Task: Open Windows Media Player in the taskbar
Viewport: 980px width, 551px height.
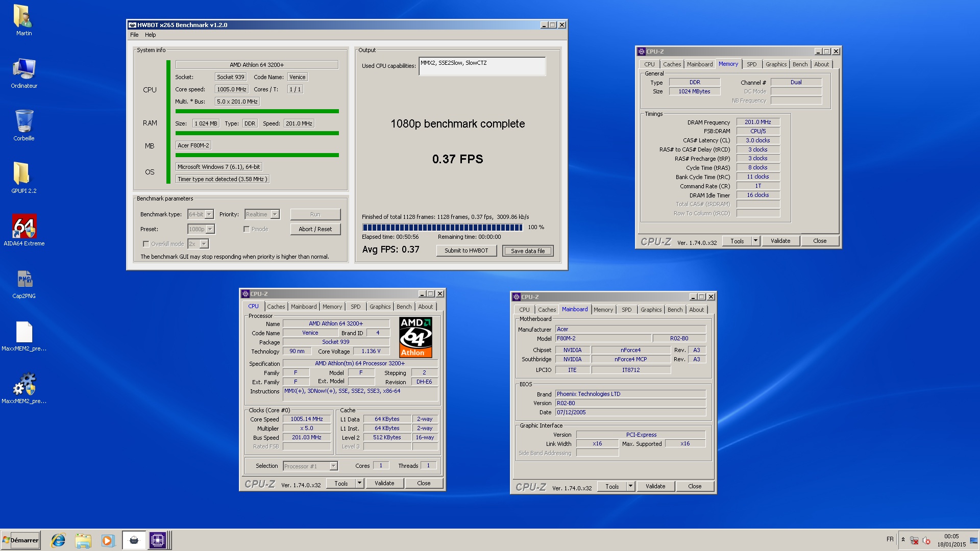Action: (108, 540)
